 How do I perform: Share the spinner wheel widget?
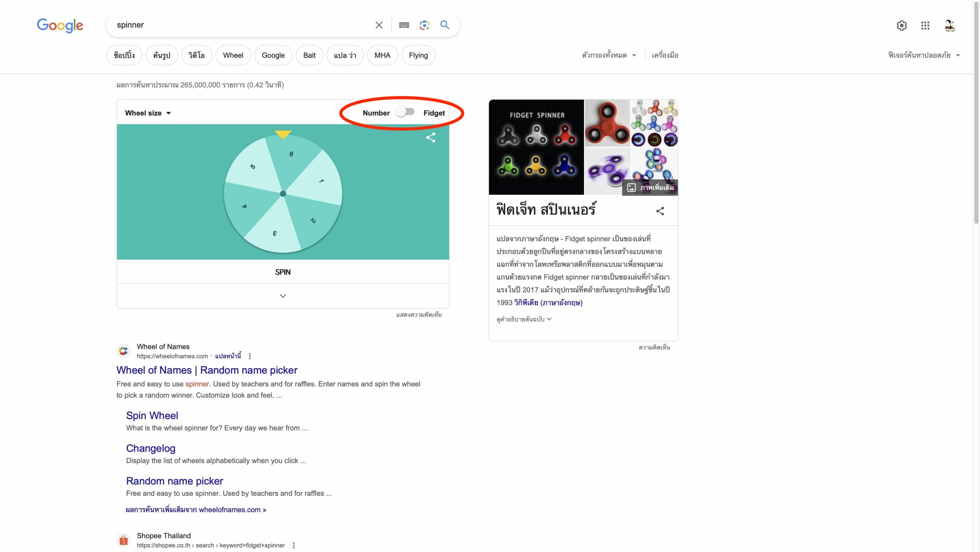[431, 137]
